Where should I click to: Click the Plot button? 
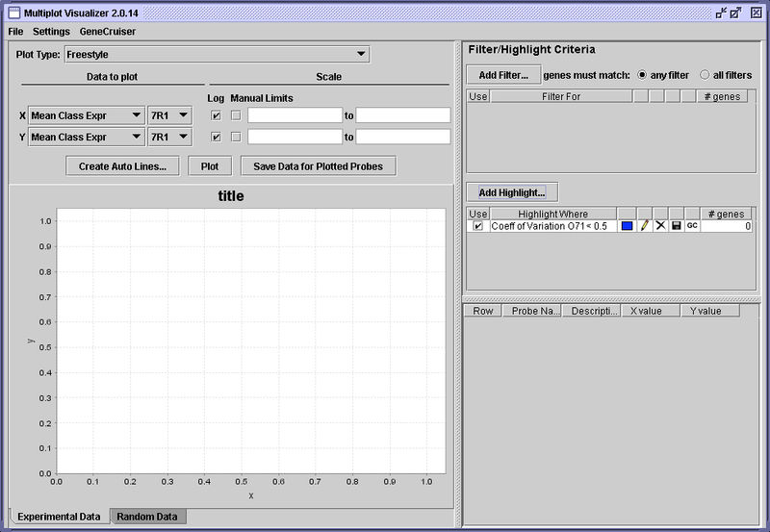[210, 166]
